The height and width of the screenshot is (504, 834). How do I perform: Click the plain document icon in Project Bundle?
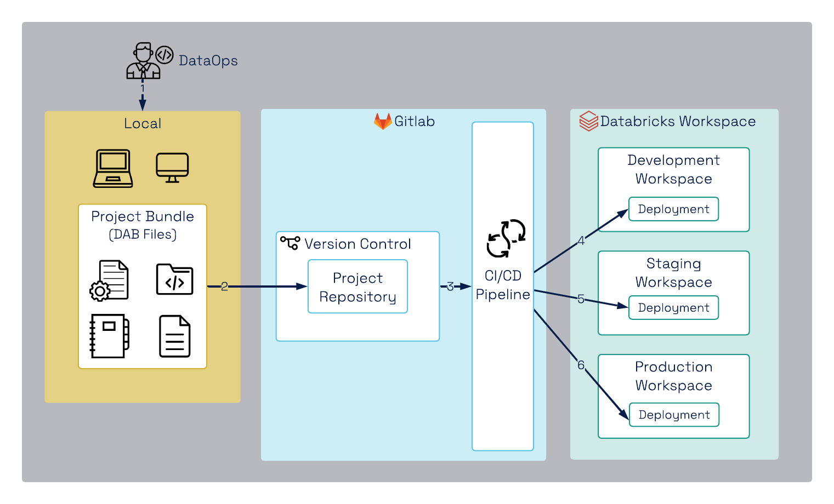tap(174, 336)
